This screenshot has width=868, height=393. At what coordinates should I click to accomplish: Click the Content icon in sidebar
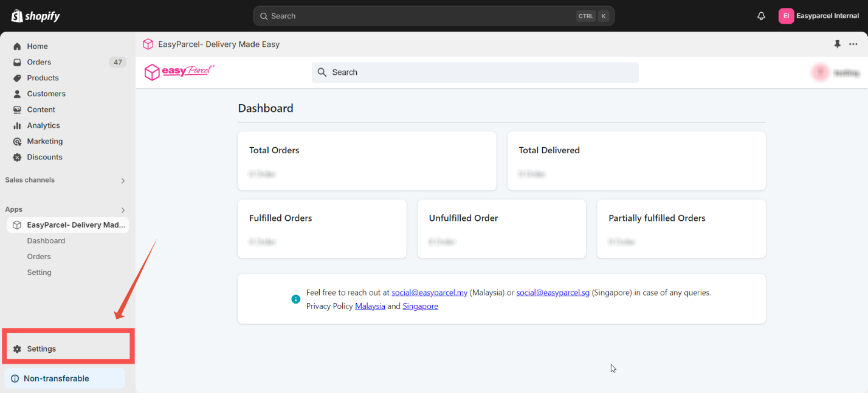click(x=17, y=110)
